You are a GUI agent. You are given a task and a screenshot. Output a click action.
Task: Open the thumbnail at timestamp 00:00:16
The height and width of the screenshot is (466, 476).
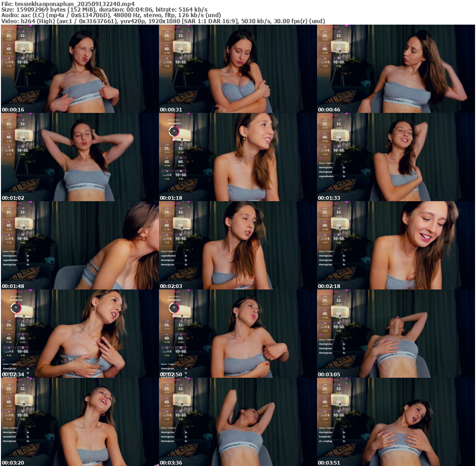(x=79, y=69)
